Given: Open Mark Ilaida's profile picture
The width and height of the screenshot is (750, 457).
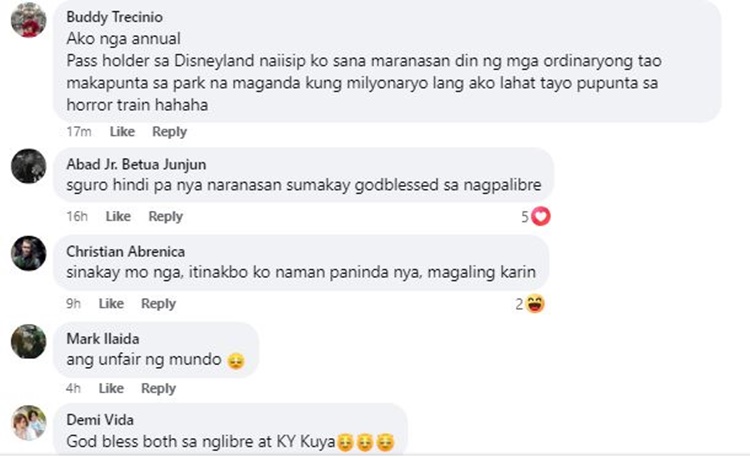Looking at the screenshot, I should 29,341.
